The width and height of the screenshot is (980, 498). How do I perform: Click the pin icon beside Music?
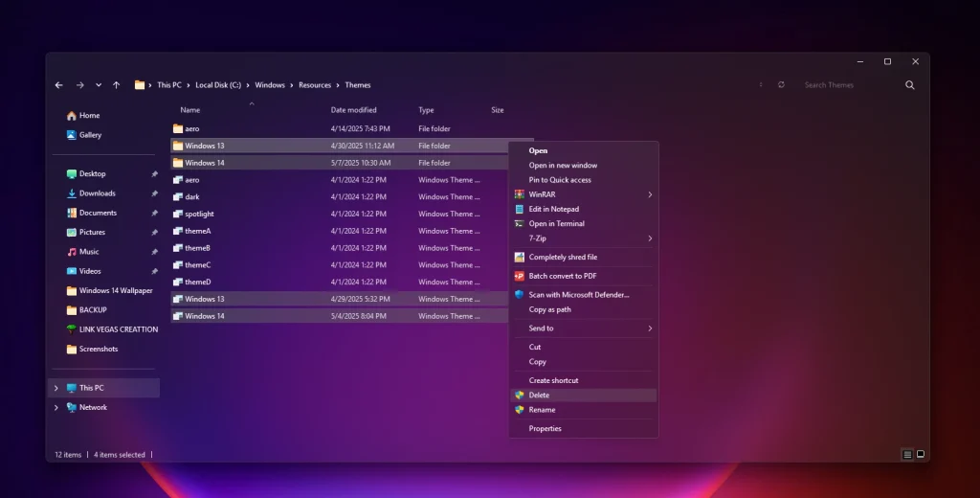(x=154, y=252)
